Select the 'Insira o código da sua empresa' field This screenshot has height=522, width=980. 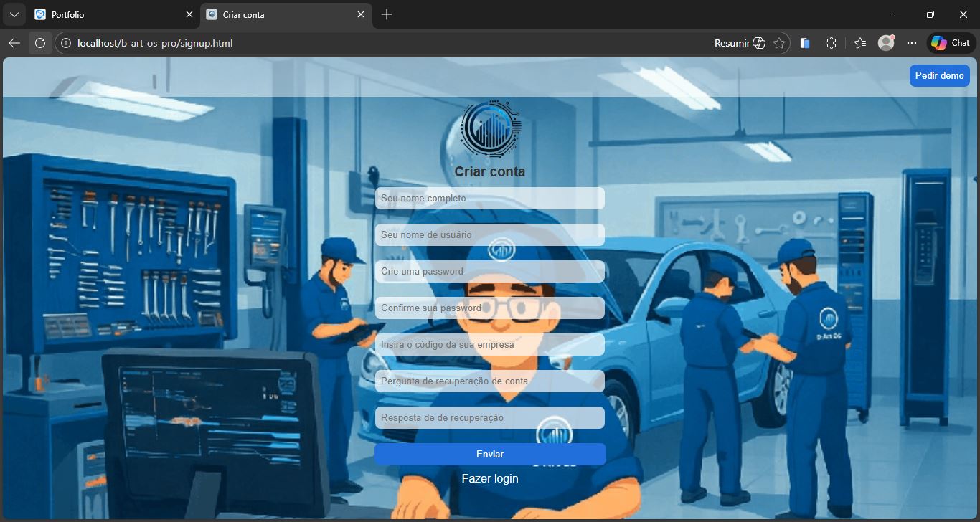tap(490, 344)
